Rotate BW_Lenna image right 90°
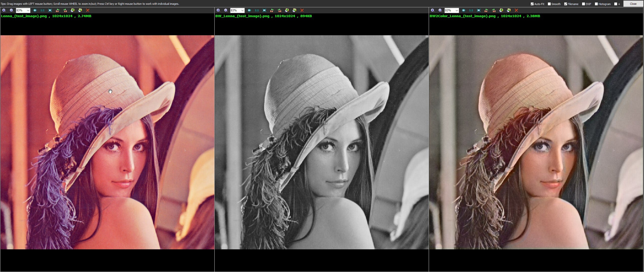The height and width of the screenshot is (272, 644). click(x=279, y=10)
